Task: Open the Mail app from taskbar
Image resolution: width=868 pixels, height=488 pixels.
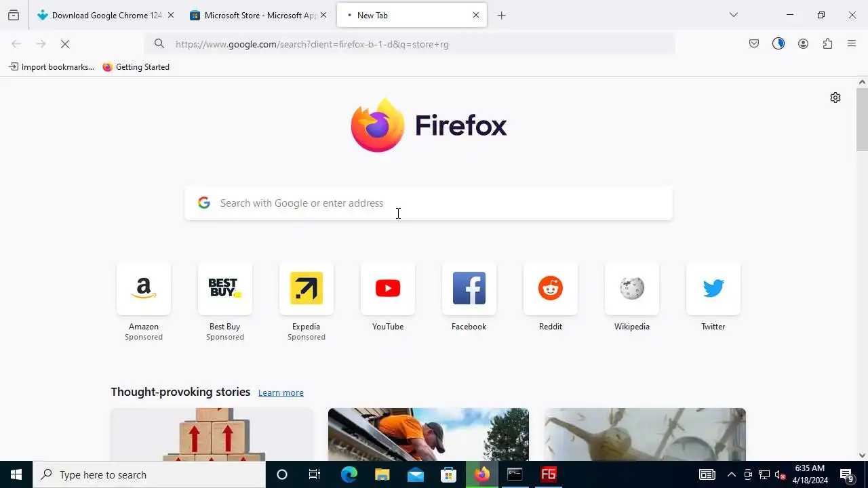Action: coord(415,474)
